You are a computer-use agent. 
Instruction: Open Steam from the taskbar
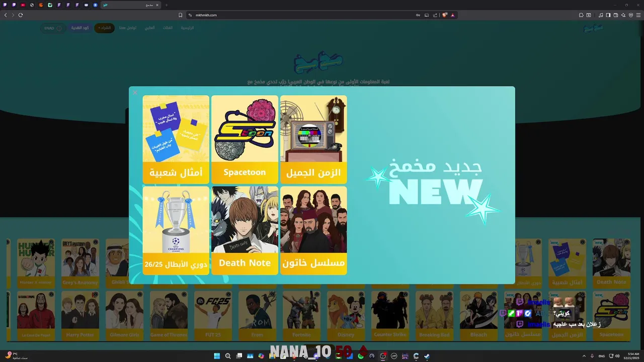tap(427, 356)
